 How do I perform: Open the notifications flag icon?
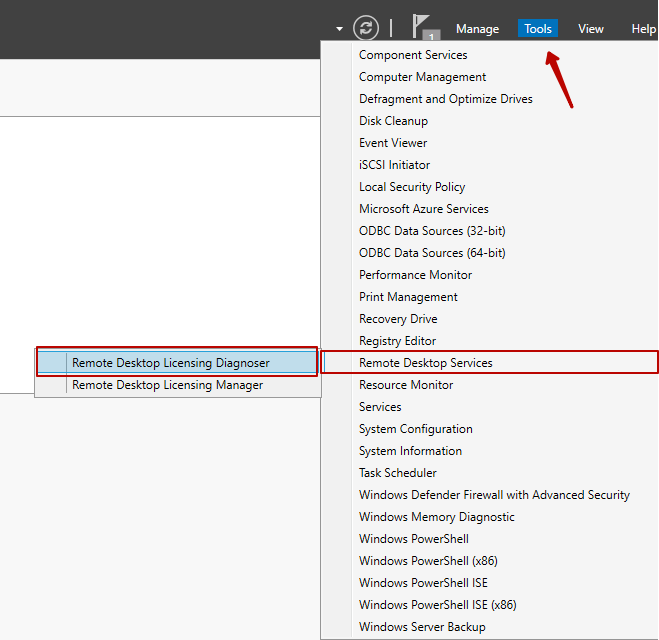pyautogui.click(x=424, y=28)
